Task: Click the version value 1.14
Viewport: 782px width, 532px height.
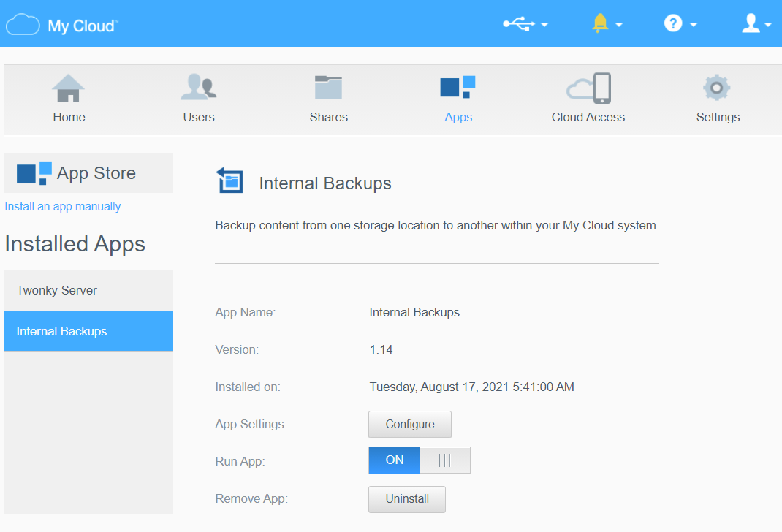Action: tap(381, 349)
